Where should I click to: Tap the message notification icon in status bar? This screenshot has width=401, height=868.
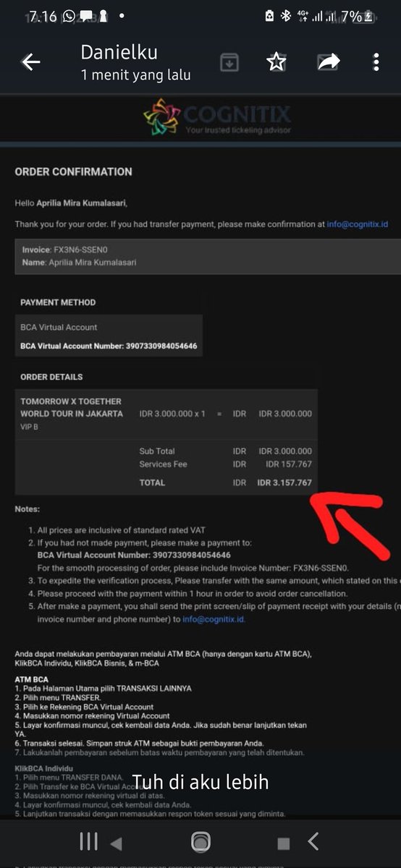(x=85, y=15)
